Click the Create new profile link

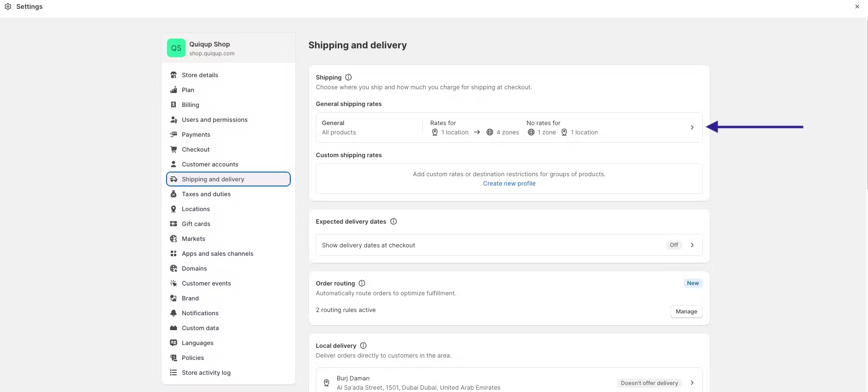pos(509,183)
